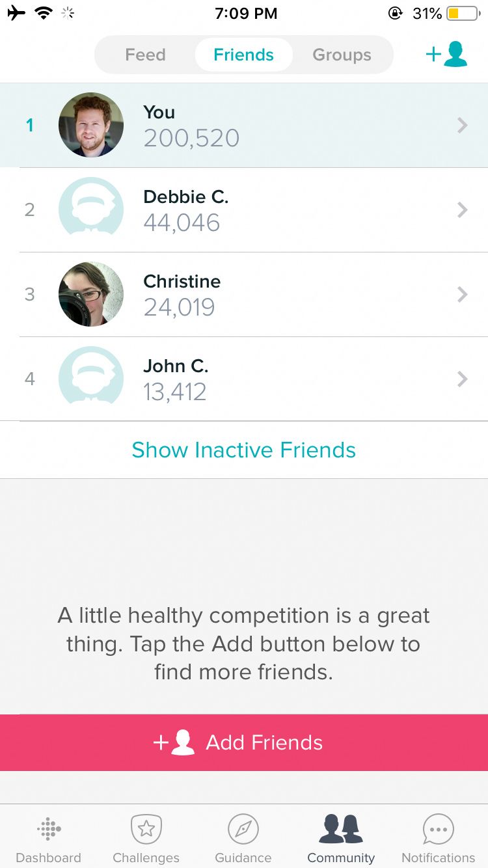Tap chevron on John C. row
The image size is (488, 868).
(462, 379)
